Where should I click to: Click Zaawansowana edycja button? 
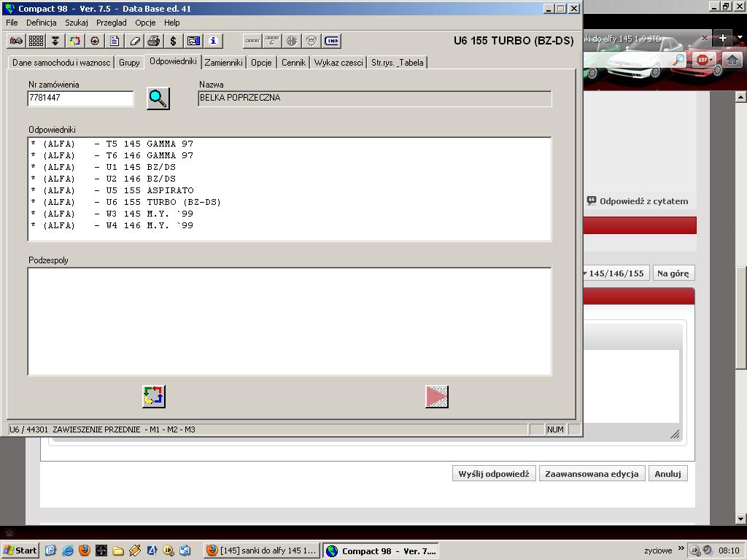592,473
